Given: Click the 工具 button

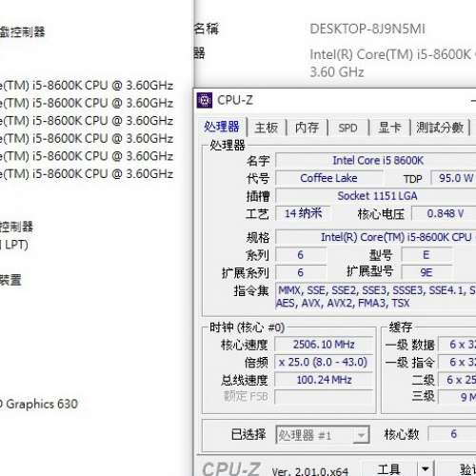Looking at the screenshot, I should (388, 469).
